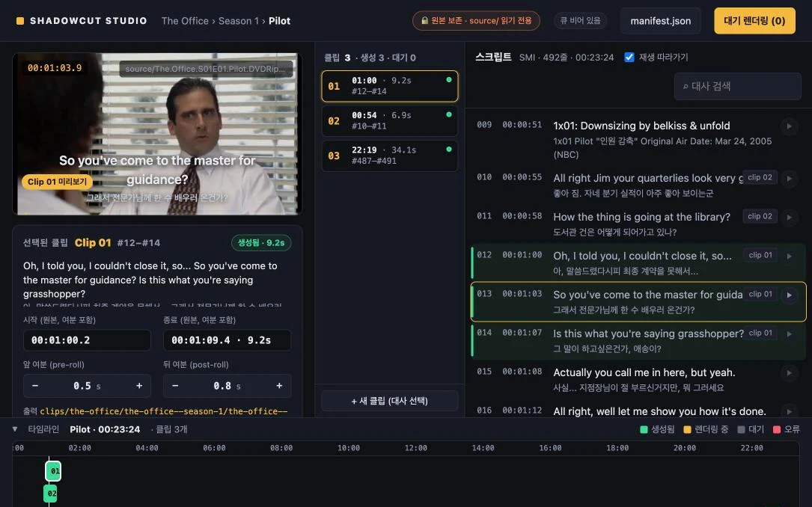The image size is (812, 507).
Task: Click 렌더링 중 orange legend swatch
Action: (x=687, y=429)
